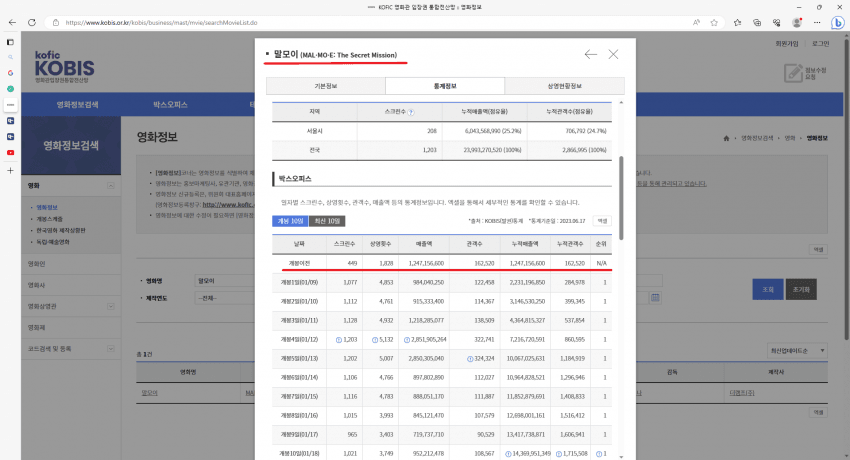Screen dimensions: 850x460
Task: Open the calendar icon next to the date field
Action: [655, 297]
